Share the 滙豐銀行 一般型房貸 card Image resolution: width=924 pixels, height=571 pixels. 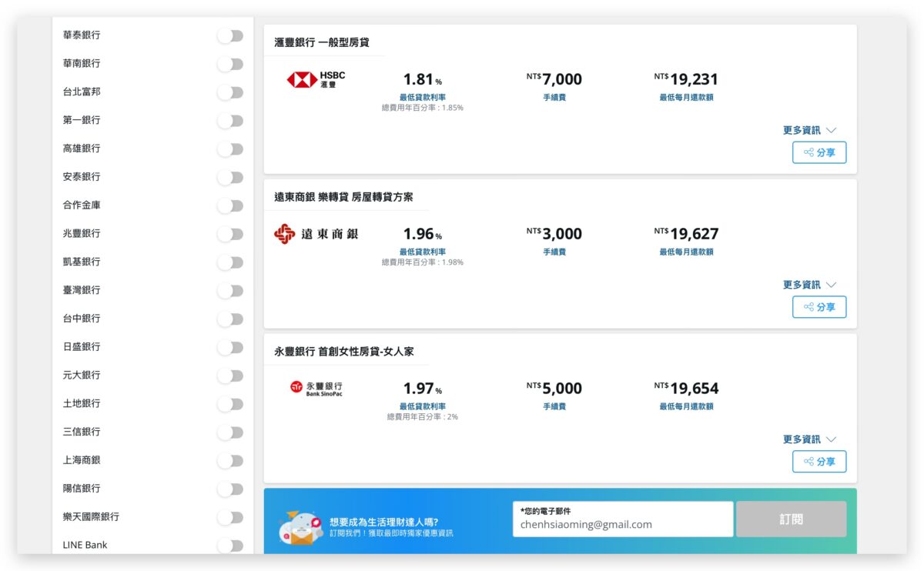click(819, 152)
